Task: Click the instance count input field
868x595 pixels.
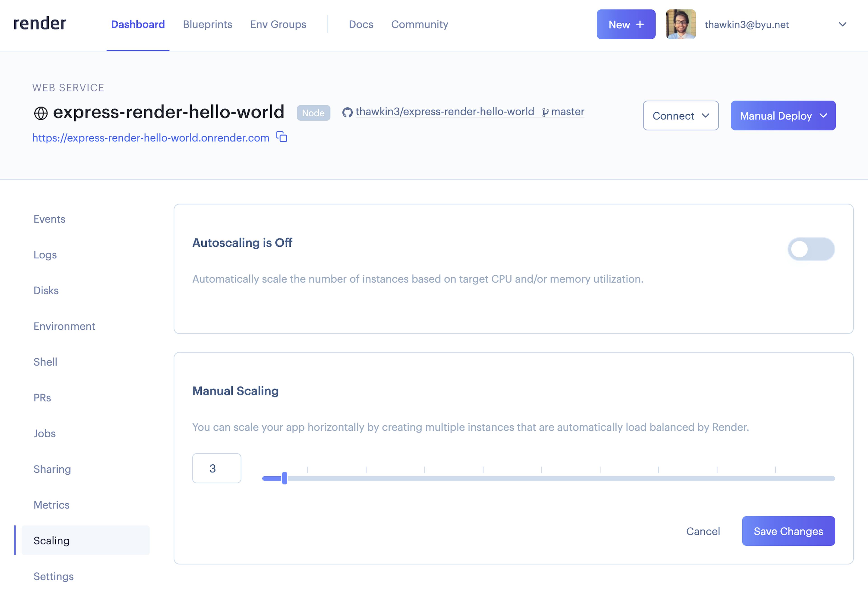Action: point(216,469)
